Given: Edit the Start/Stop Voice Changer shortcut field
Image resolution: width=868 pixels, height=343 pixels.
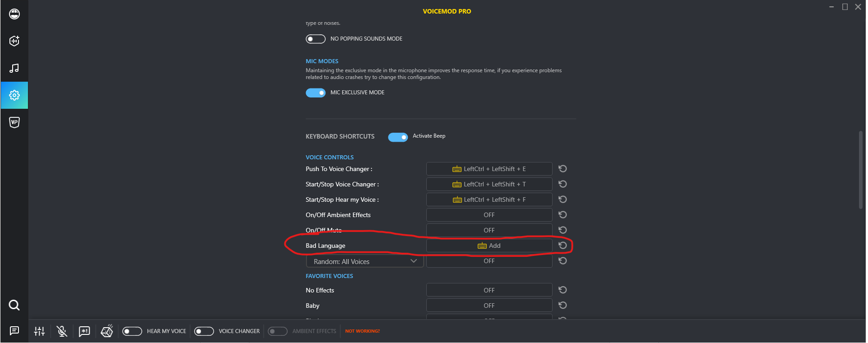Looking at the screenshot, I should point(489,184).
